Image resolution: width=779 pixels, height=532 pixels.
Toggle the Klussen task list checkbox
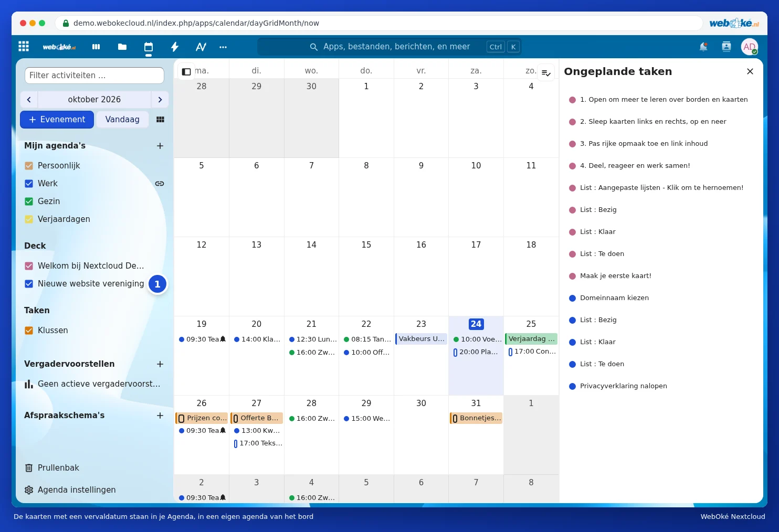point(29,331)
